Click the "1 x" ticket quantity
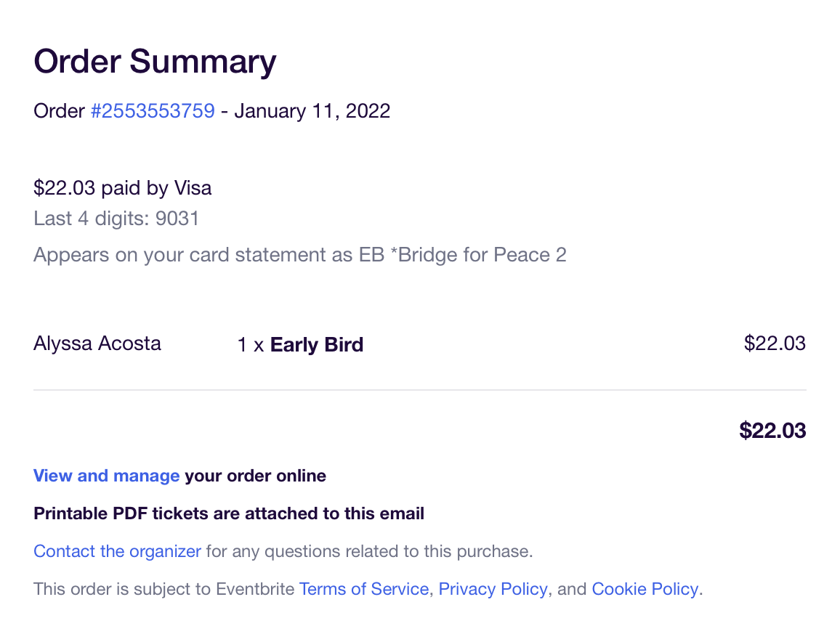Screen dimensions: 840x642 tap(251, 345)
